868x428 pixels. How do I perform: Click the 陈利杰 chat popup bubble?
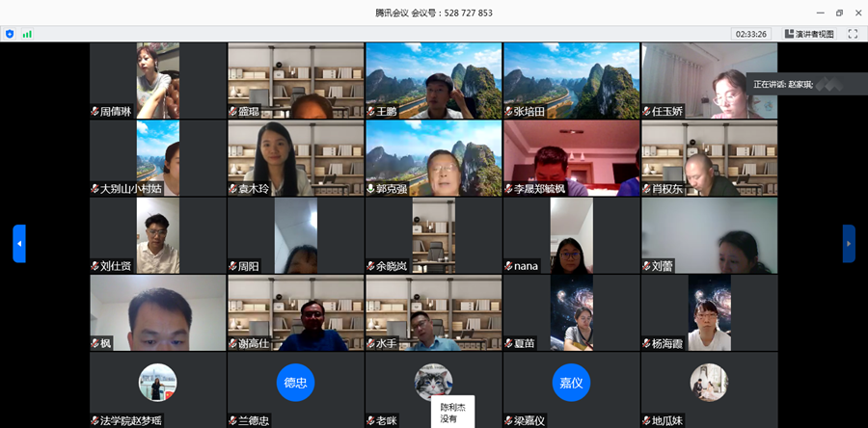[x=452, y=413]
